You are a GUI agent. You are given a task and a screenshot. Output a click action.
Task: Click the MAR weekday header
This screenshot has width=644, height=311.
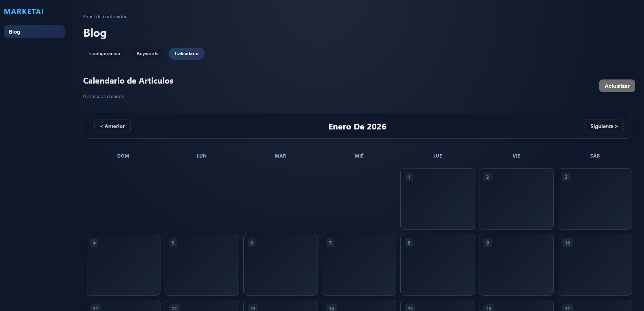pyautogui.click(x=281, y=156)
